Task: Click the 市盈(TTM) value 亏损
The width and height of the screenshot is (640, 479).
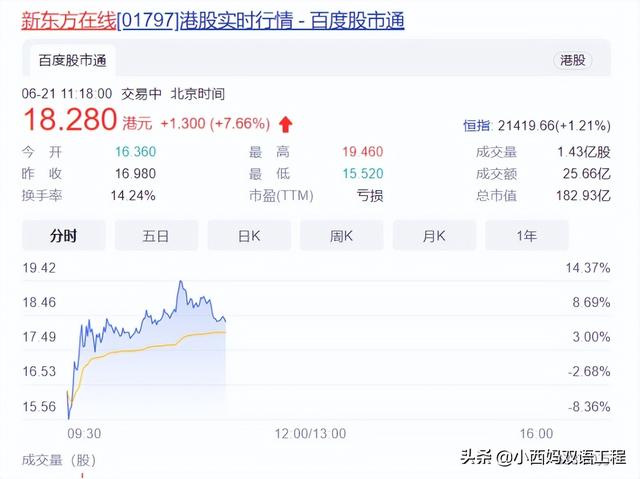Action: 370,196
